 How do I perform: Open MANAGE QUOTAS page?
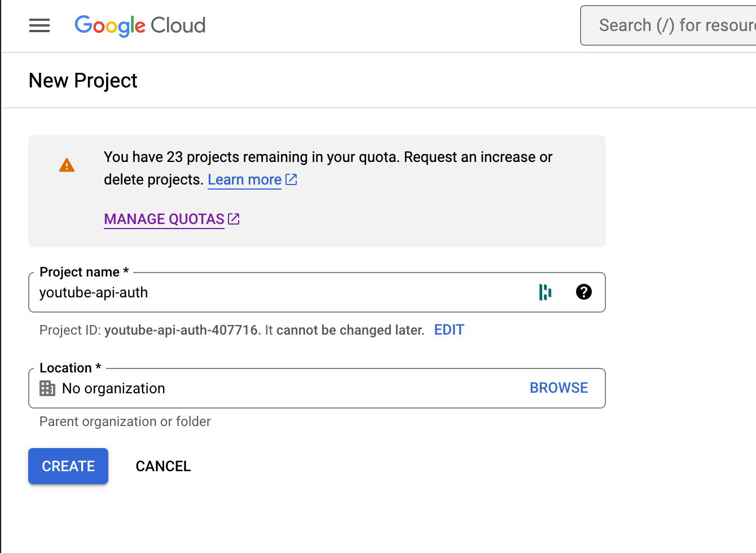tap(163, 219)
